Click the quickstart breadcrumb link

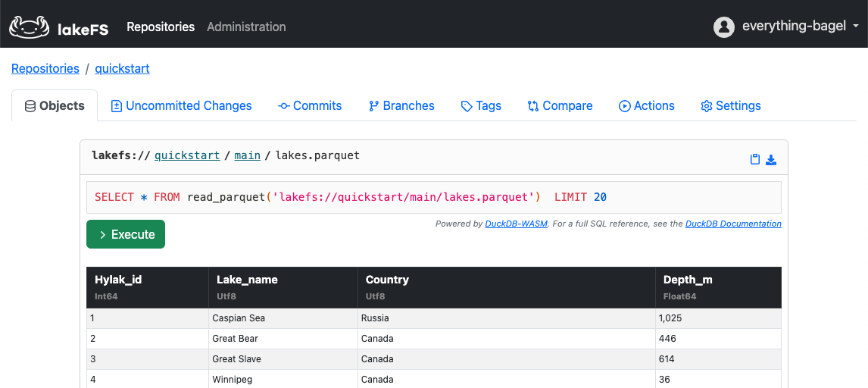pyautogui.click(x=122, y=68)
